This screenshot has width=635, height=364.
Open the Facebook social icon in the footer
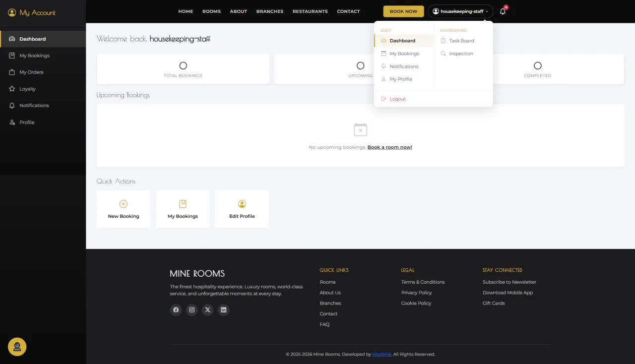click(x=176, y=310)
